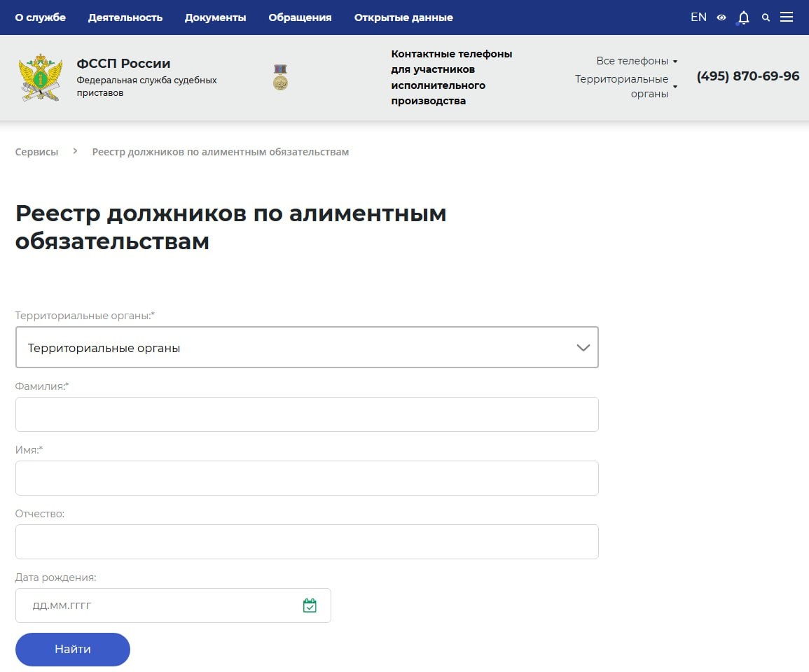The width and height of the screenshot is (809, 672).
Task: Open the hamburger navigation menu
Action: [787, 17]
